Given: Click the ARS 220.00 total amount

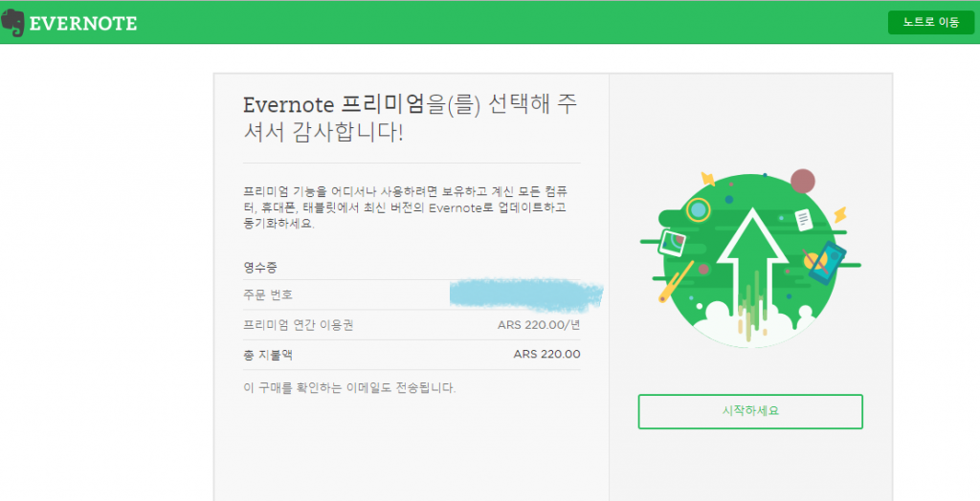Looking at the screenshot, I should (546, 354).
